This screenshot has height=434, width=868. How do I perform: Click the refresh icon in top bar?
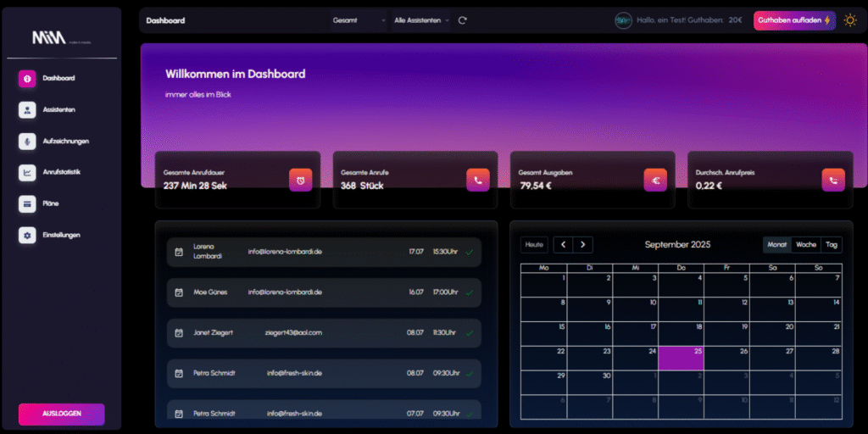coord(462,20)
